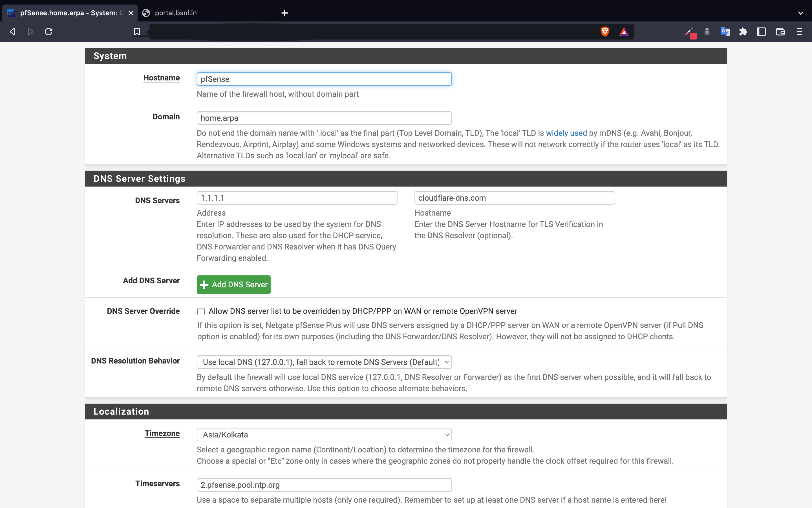
Task: Click the Timeservers label
Action: (157, 483)
